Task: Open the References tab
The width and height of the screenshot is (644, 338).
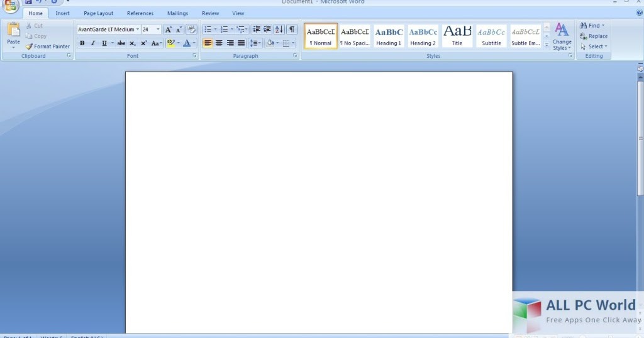Action: 140,13
